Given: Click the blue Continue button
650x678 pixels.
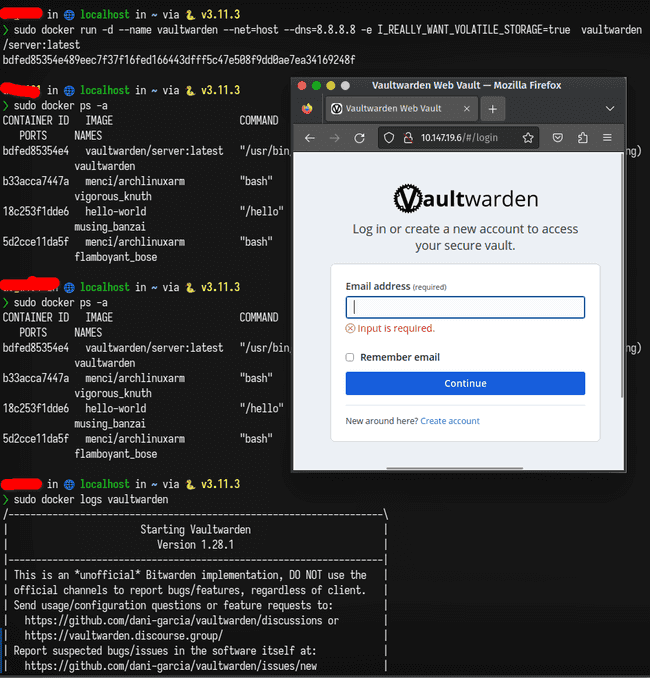Looking at the screenshot, I should [465, 383].
